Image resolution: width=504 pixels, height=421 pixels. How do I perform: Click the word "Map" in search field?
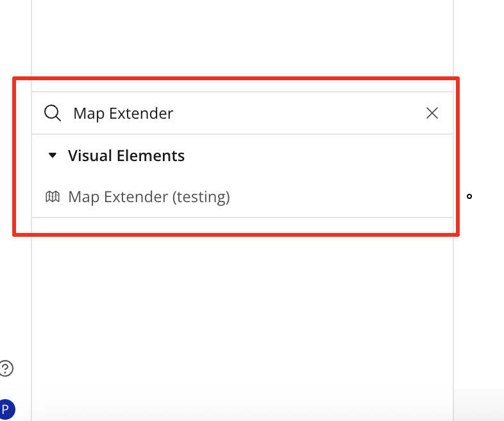[88, 114]
